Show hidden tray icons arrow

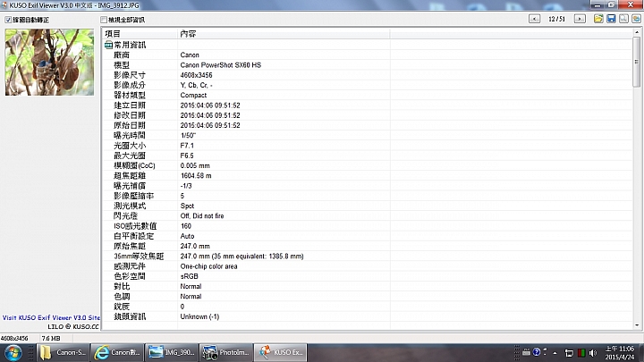[x=555, y=353]
